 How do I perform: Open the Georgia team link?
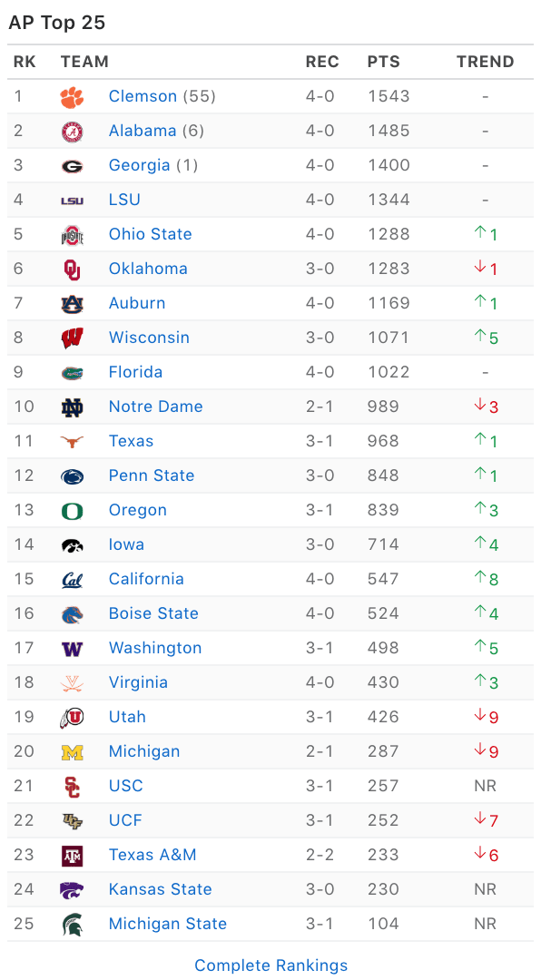tap(139, 165)
